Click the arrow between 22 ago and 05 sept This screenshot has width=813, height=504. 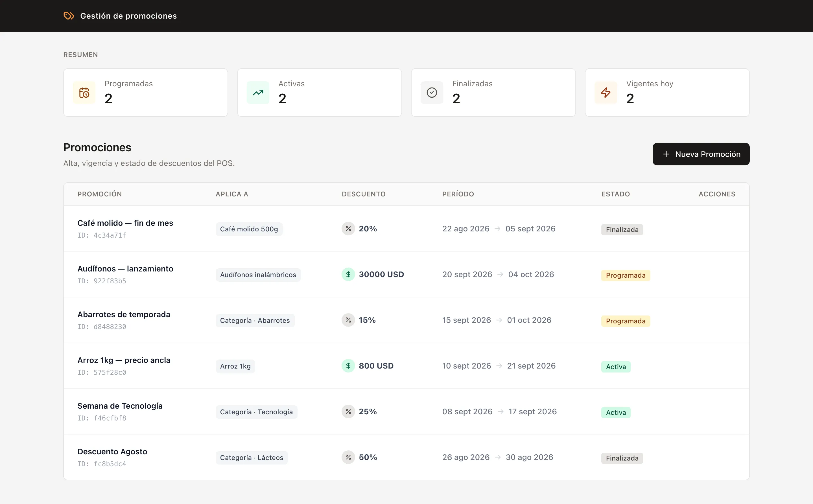(x=497, y=229)
